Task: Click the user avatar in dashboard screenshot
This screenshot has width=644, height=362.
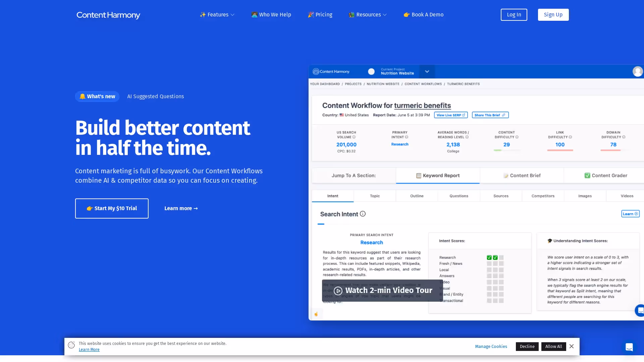Action: [x=638, y=71]
